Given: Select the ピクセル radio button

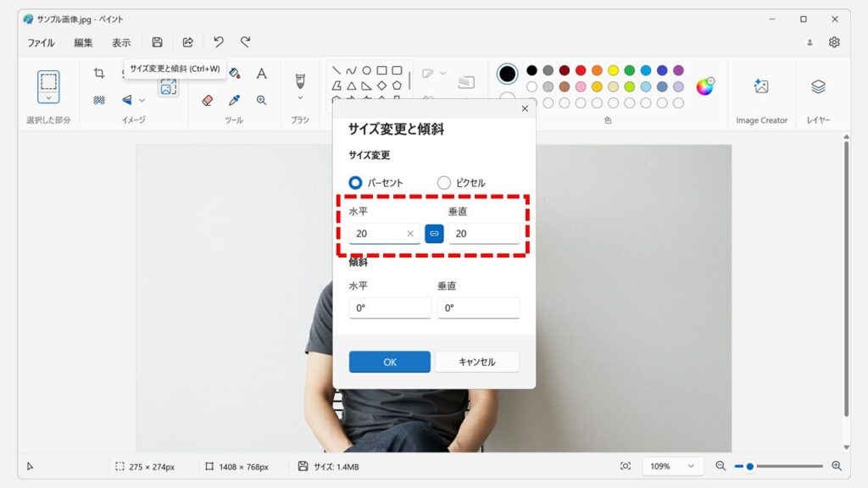Looking at the screenshot, I should (444, 182).
